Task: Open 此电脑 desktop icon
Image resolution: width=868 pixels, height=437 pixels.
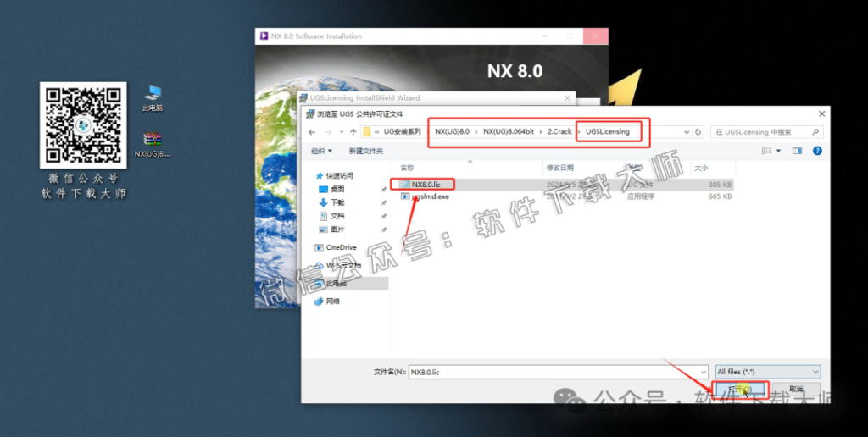Action: pyautogui.click(x=153, y=98)
